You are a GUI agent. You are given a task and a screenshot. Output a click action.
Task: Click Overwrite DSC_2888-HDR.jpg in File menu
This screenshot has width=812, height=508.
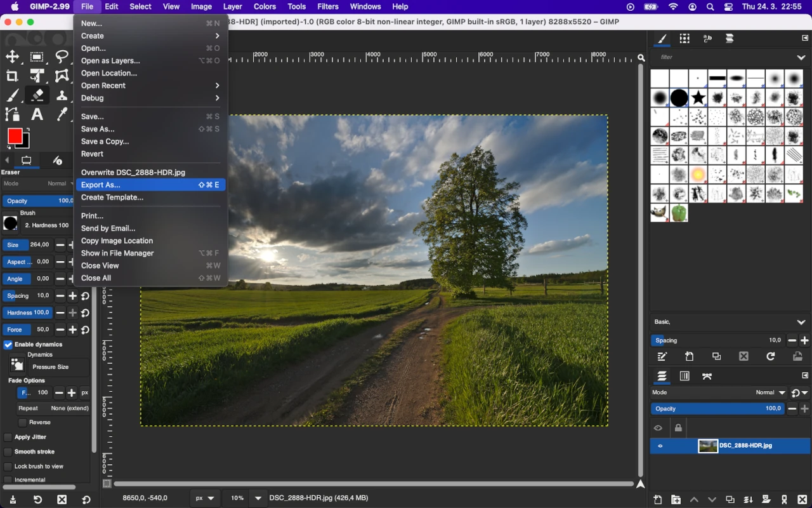pyautogui.click(x=133, y=171)
